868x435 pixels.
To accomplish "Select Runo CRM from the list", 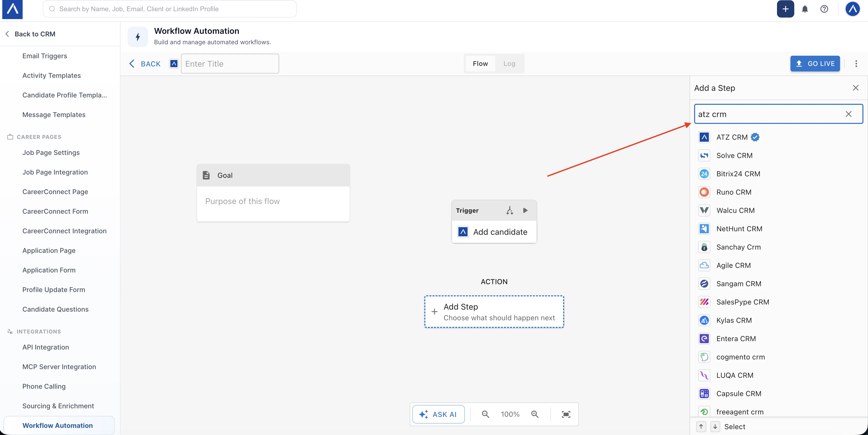I will coord(779,192).
